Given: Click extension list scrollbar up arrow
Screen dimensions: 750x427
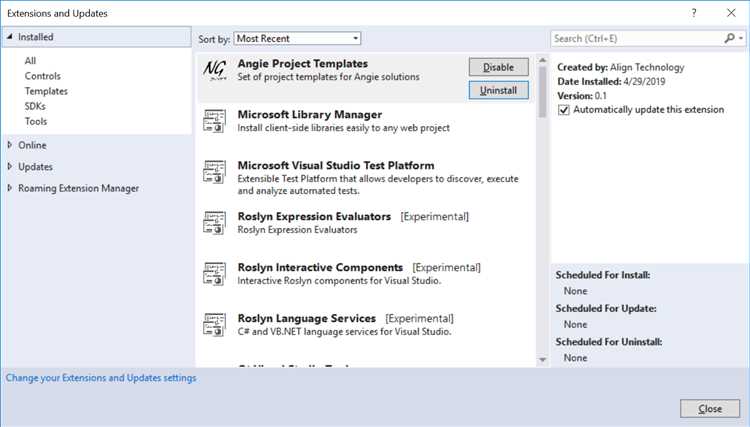Looking at the screenshot, I should click(542, 60).
